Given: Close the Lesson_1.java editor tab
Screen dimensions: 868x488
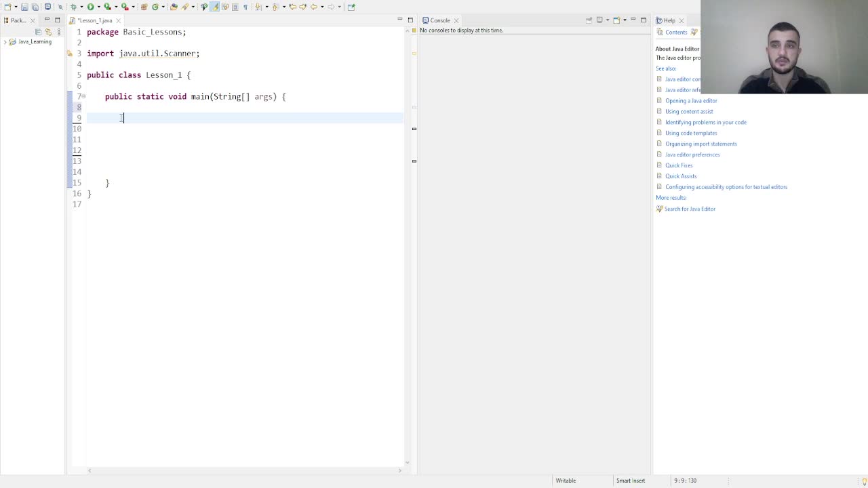Looking at the screenshot, I should point(118,21).
